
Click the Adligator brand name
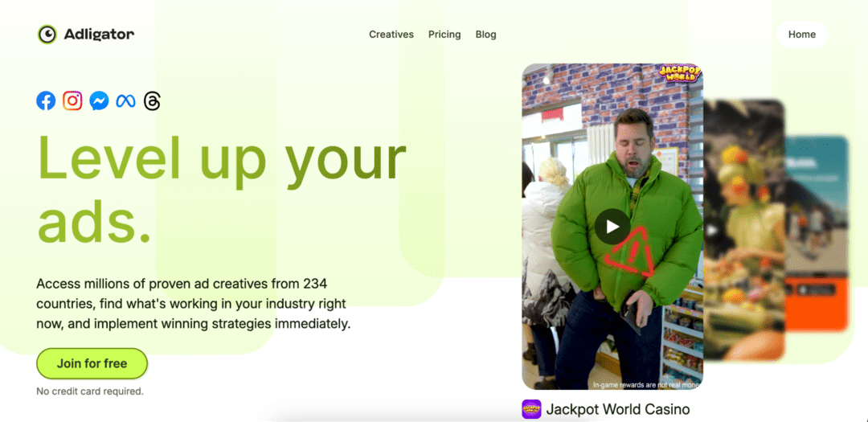[x=99, y=35]
